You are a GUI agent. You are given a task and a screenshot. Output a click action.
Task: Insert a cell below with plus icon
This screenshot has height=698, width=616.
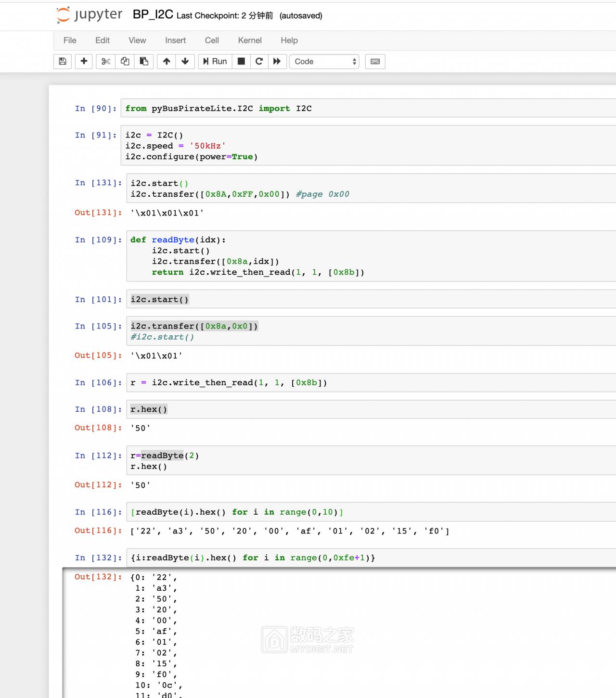(x=84, y=62)
